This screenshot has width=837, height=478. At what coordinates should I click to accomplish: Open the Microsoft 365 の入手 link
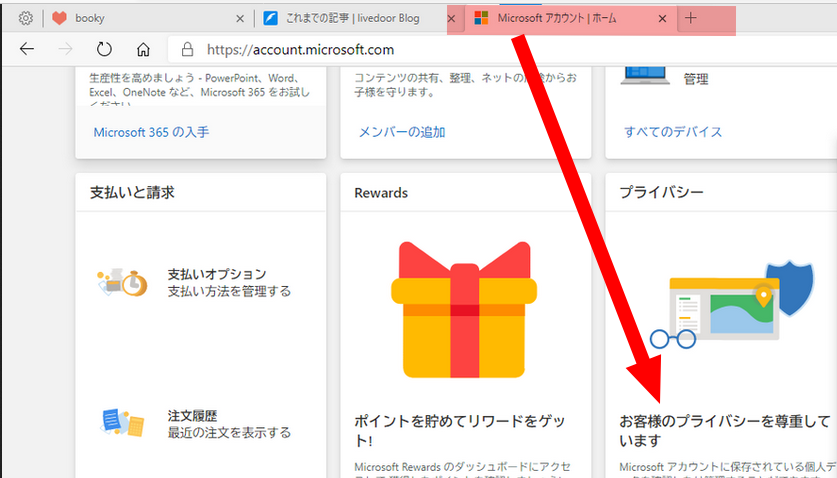[151, 132]
